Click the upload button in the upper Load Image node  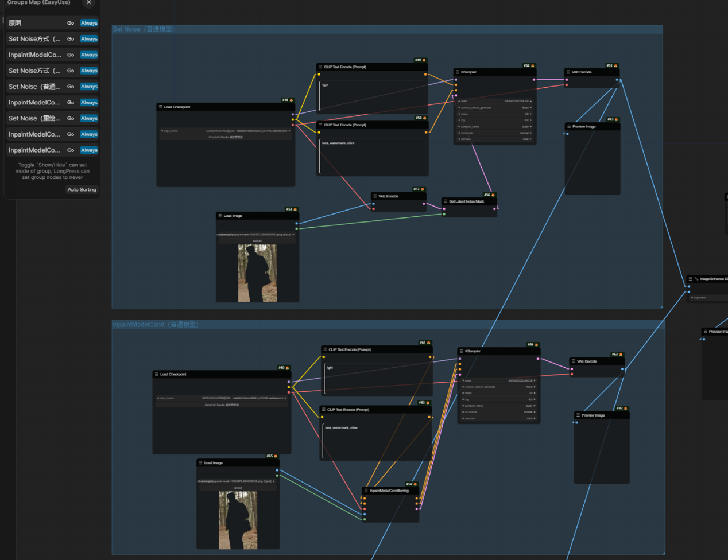click(x=257, y=240)
